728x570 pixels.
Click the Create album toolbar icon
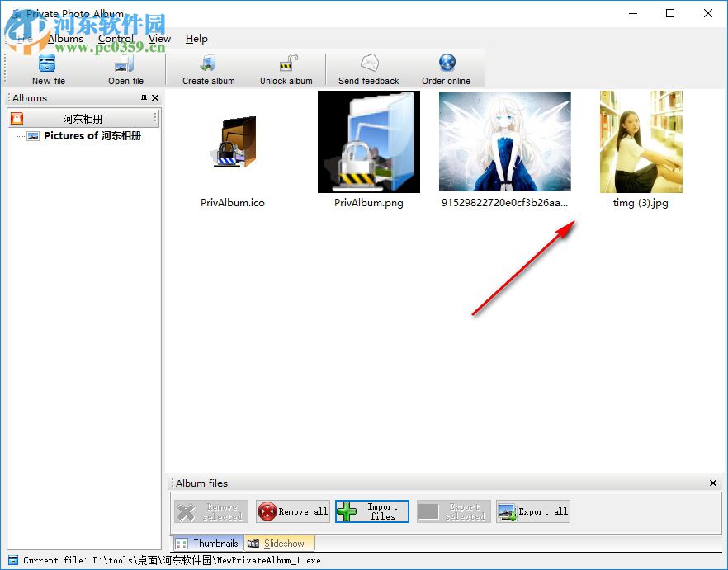point(209,64)
